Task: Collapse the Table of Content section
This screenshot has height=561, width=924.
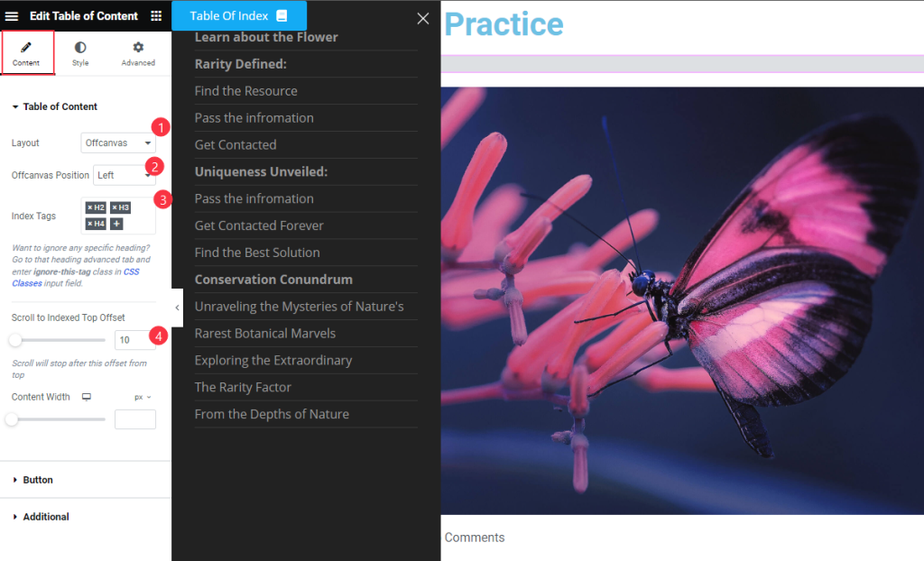Action: [x=60, y=106]
